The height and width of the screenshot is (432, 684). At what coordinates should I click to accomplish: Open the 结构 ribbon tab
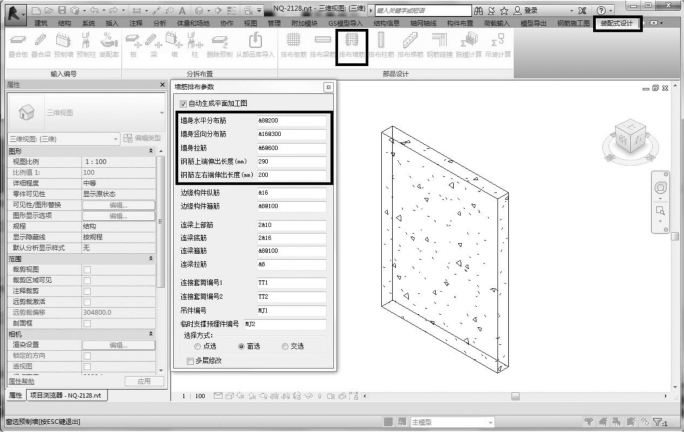point(64,23)
